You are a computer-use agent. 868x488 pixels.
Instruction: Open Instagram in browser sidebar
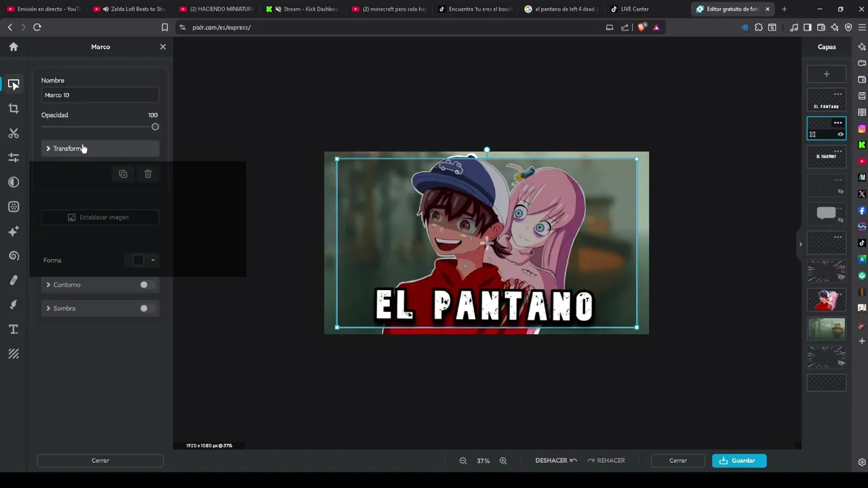[x=862, y=129]
